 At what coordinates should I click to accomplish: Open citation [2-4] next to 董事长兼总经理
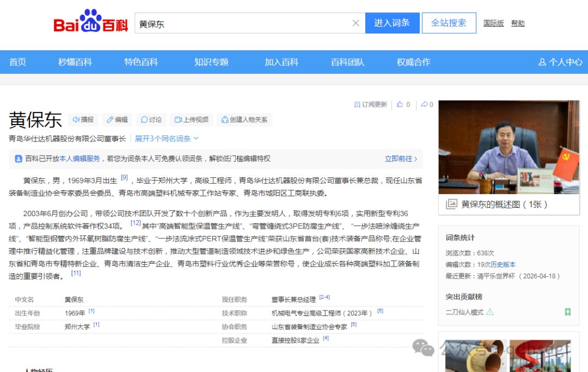[x=324, y=297]
